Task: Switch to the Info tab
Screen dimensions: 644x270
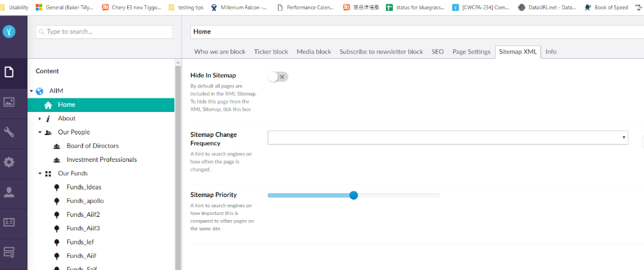Action: (x=551, y=52)
